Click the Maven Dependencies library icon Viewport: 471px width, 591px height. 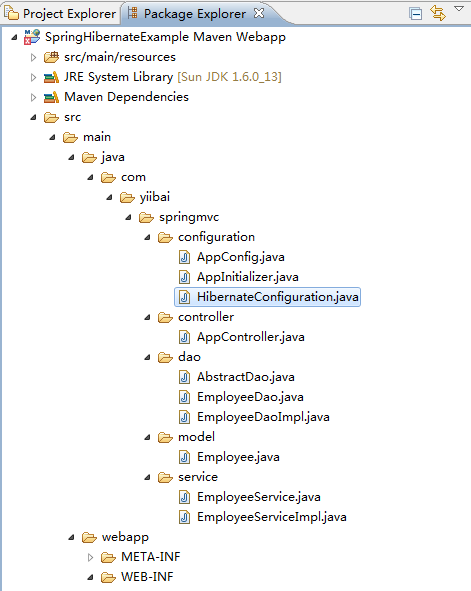point(51,97)
